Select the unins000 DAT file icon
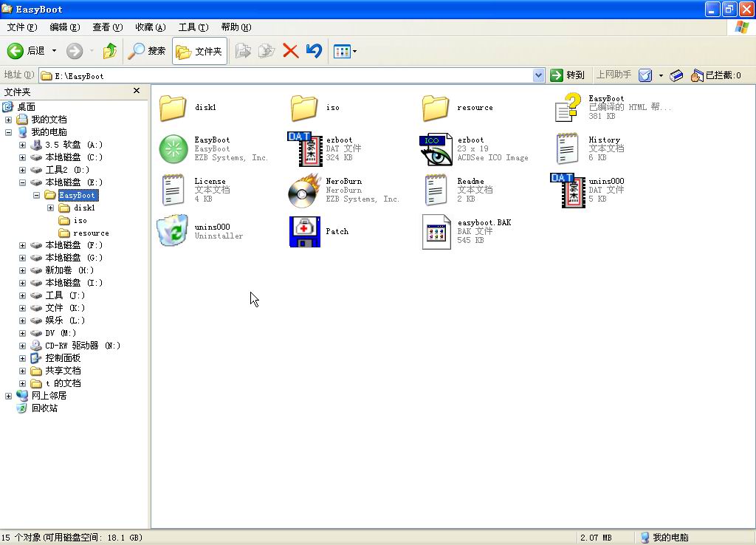This screenshot has width=756, height=545. point(568,191)
